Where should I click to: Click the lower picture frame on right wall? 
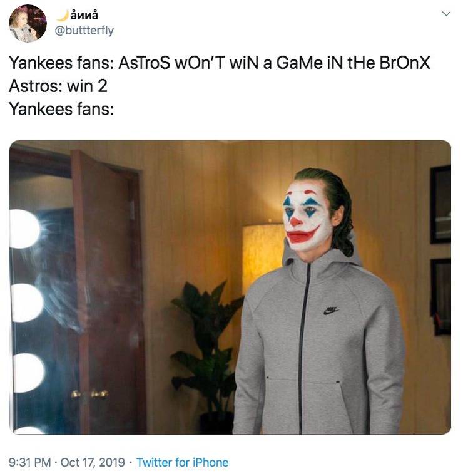pos(440,297)
